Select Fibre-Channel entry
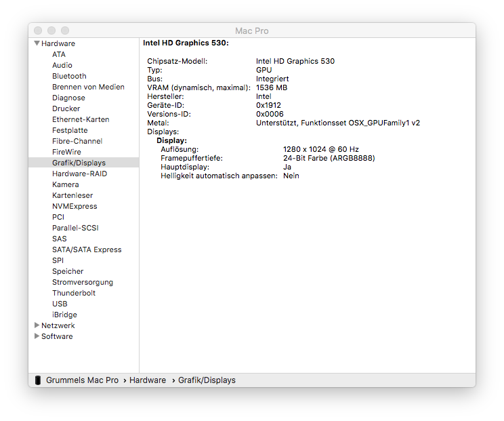The width and height of the screenshot is (504, 421). point(77,141)
